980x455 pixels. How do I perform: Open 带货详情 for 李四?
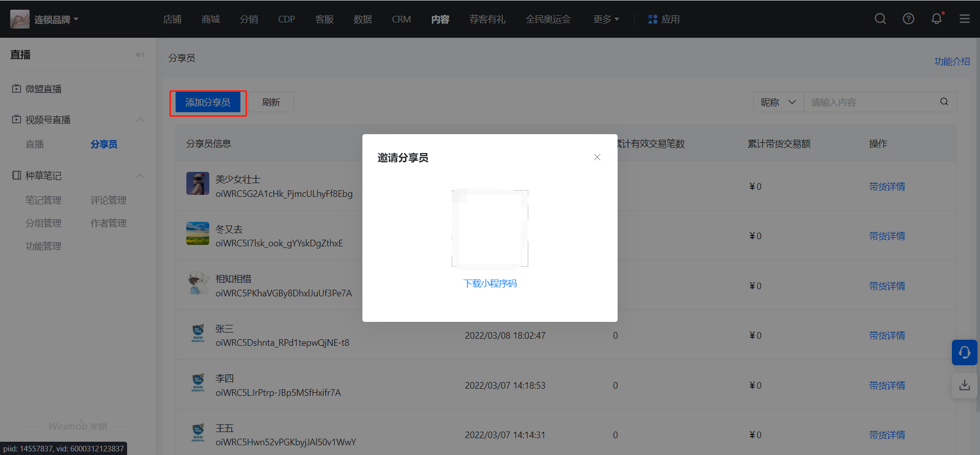coord(887,385)
